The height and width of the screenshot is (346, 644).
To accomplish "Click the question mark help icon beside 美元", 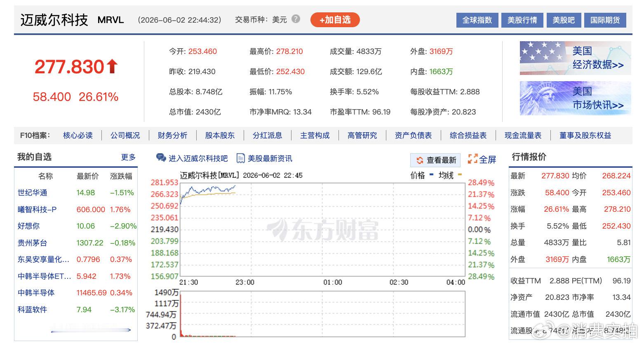I will [x=296, y=19].
